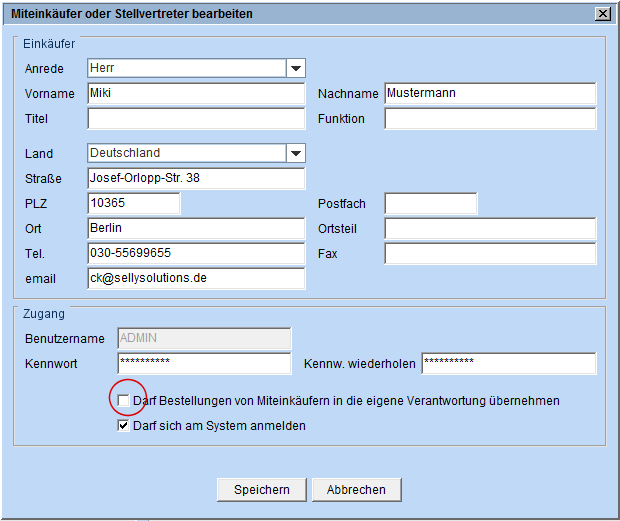Click into the Vorname field

click(195, 94)
